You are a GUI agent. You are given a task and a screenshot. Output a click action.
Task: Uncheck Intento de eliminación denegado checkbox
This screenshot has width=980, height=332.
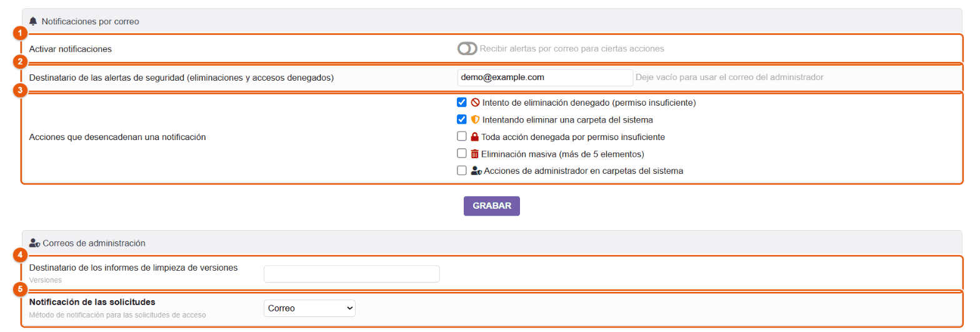462,103
